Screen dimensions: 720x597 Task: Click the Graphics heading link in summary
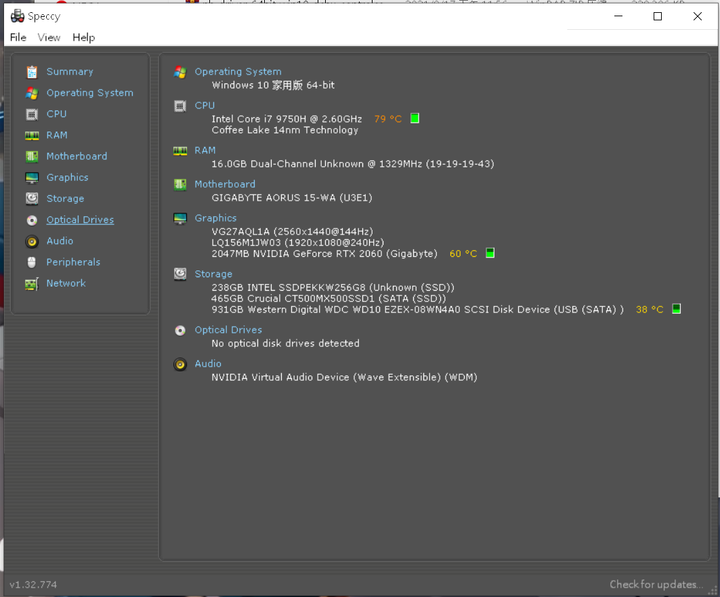[x=216, y=218]
